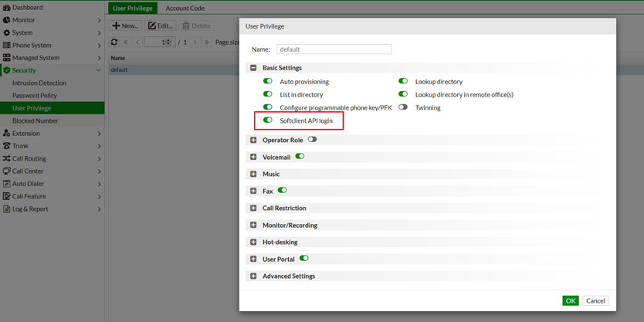Click the Log & Report icon
The width and height of the screenshot is (644, 322).
6,209
